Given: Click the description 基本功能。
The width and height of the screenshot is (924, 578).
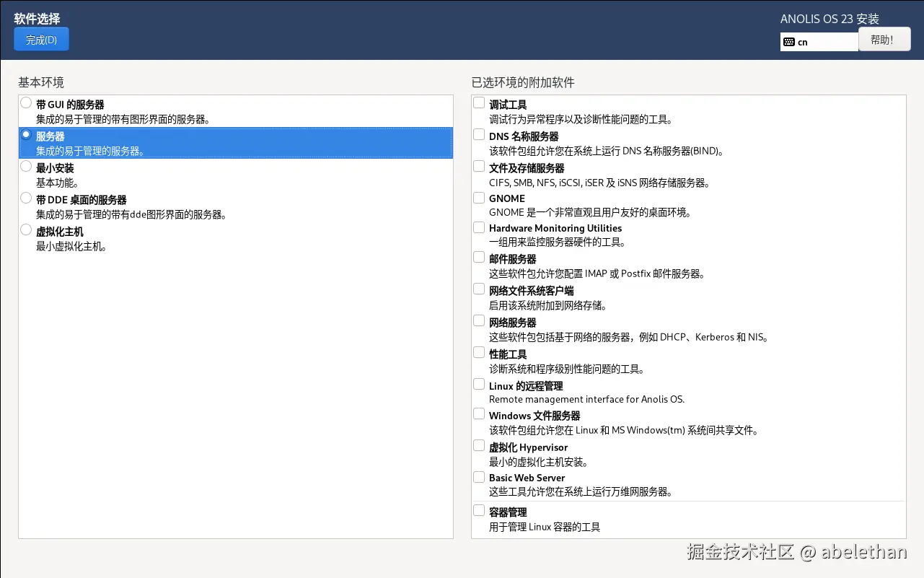Looking at the screenshot, I should (58, 183).
